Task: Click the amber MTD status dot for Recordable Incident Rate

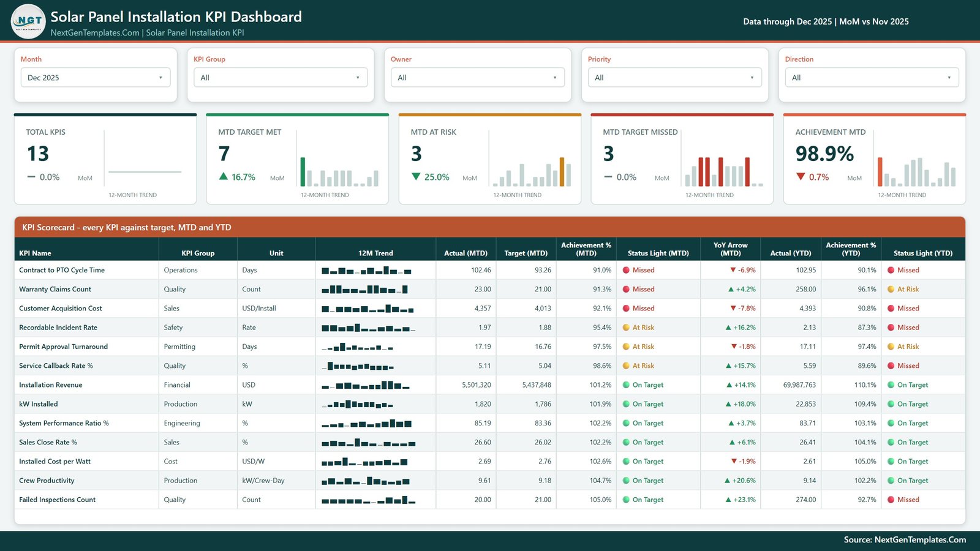Action: pos(626,328)
